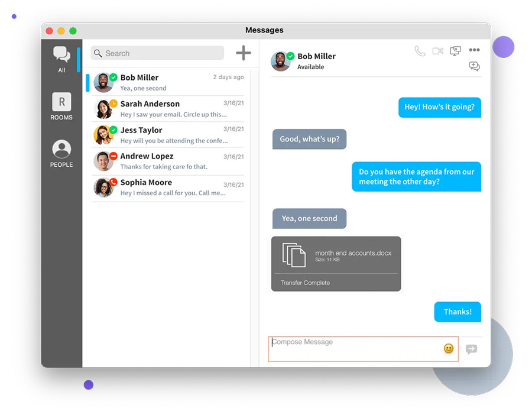The width and height of the screenshot is (532, 411).
Task: Click Jess Taylor's avatar photo
Action: [103, 135]
